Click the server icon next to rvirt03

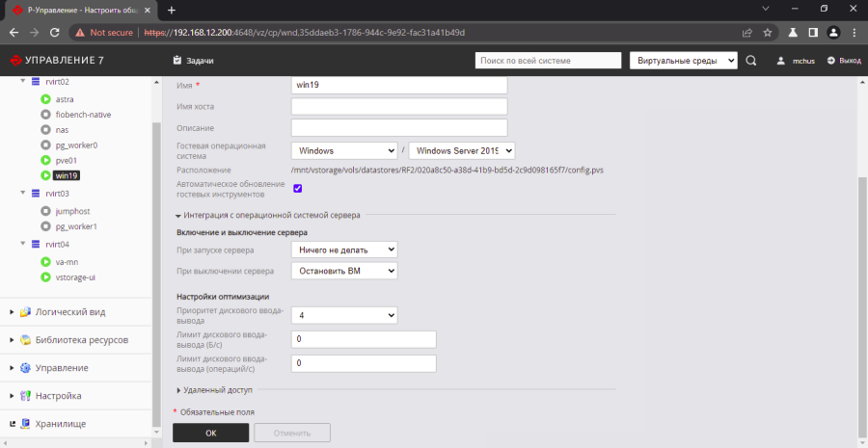36,194
